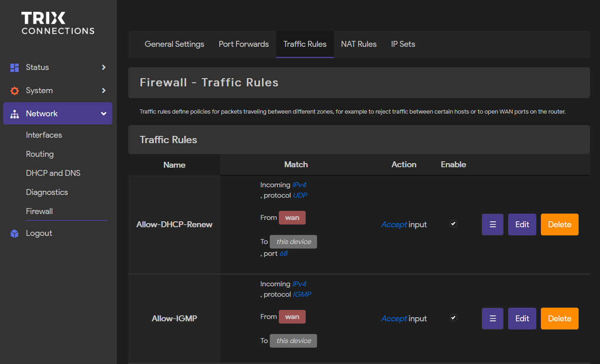Click the wan zone badge for Allow-DHCP-Renew
This screenshot has height=364, width=600.
coord(292,218)
